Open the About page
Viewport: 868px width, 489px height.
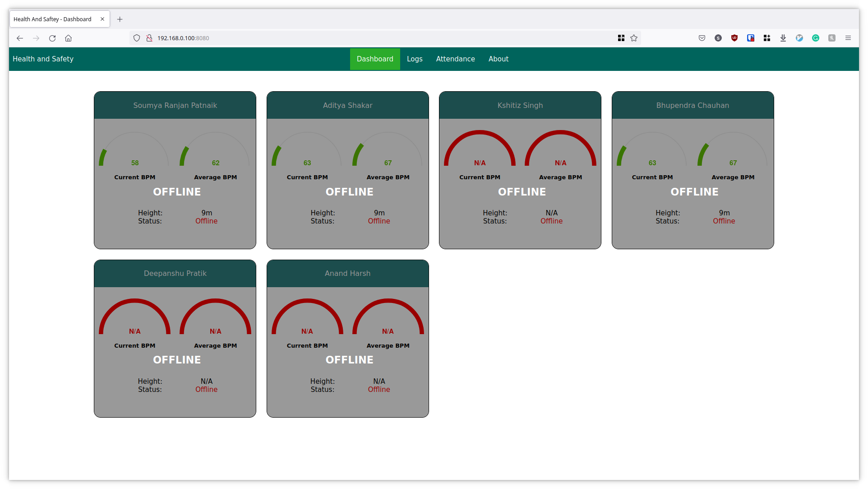tap(498, 59)
